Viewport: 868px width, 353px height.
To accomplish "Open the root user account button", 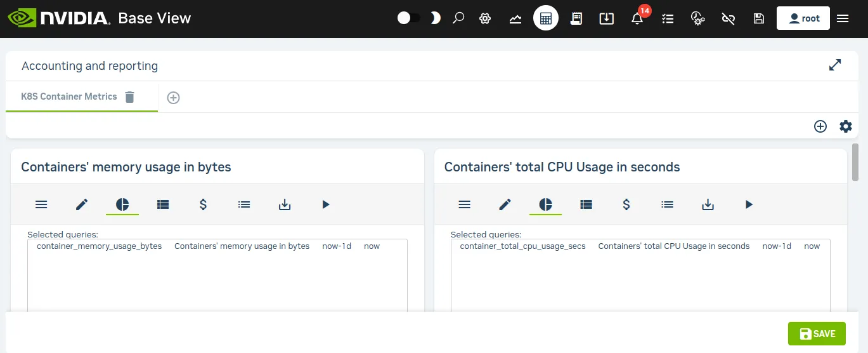I will pos(803,18).
